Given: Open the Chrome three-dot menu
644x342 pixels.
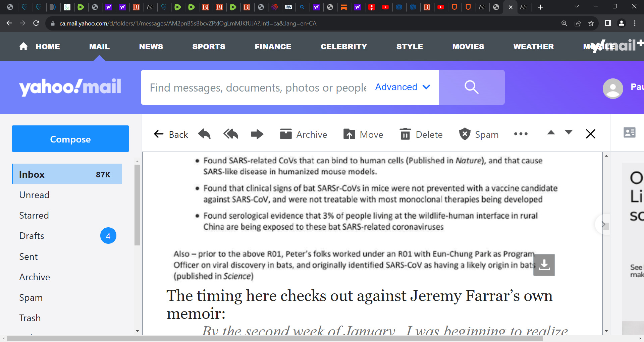Looking at the screenshot, I should coord(635,23).
